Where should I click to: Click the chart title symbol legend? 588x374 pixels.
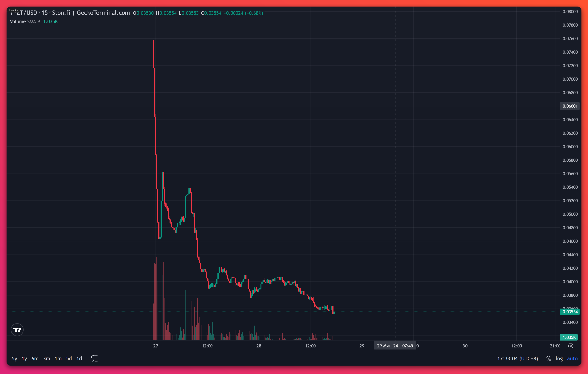coord(70,13)
